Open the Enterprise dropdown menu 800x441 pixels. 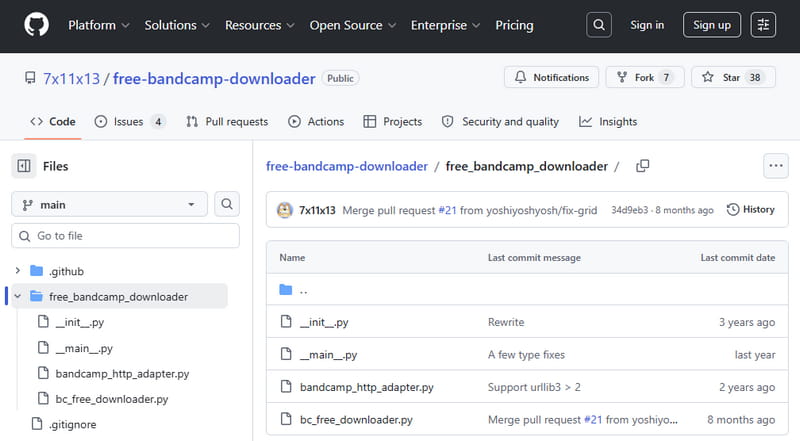(x=445, y=25)
